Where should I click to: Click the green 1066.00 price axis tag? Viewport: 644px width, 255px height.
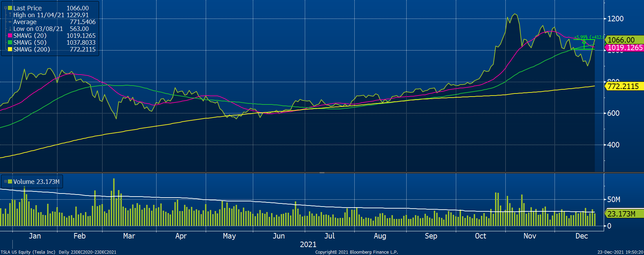coord(624,40)
